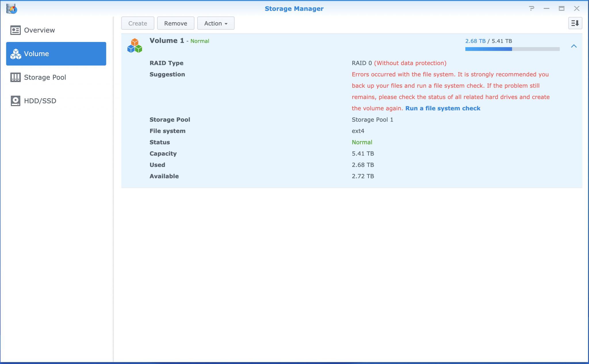
Task: Open the Action dropdown menu
Action: click(216, 23)
